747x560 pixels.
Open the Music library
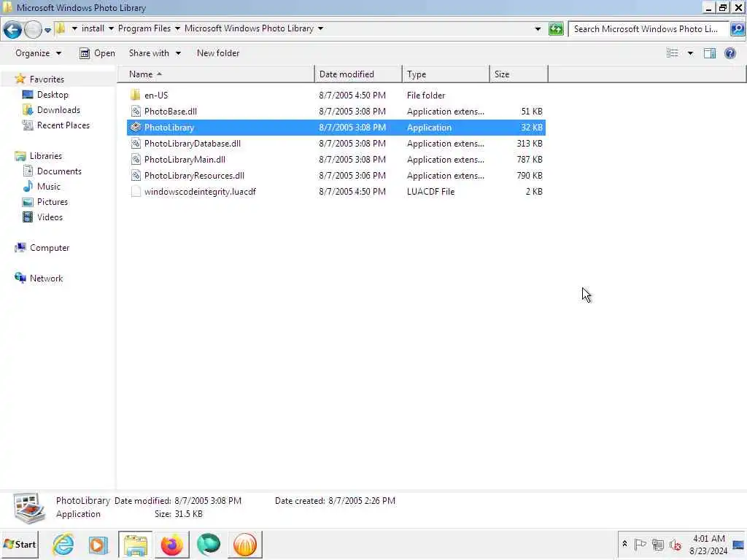(x=49, y=186)
